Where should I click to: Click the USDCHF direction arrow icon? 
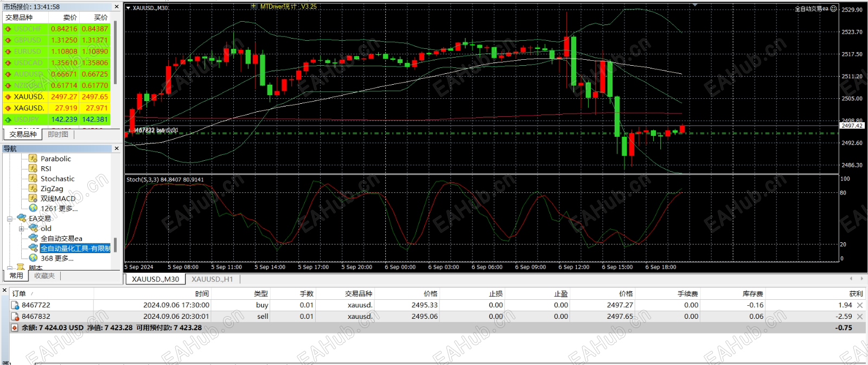(8, 29)
